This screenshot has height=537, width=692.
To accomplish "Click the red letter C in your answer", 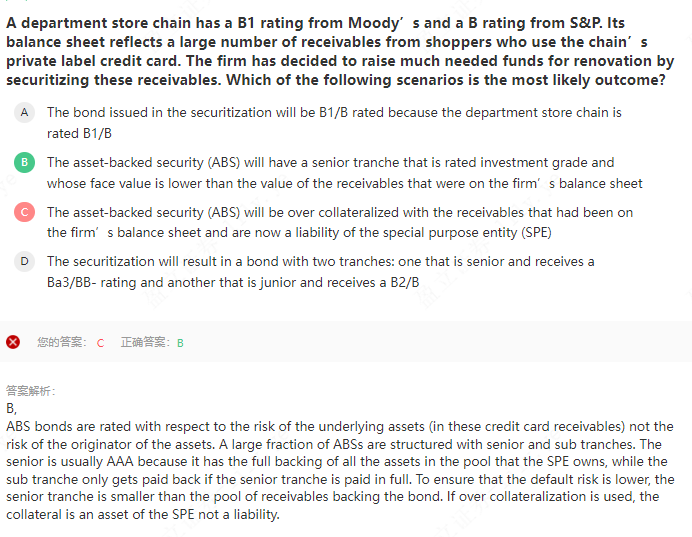I will click(100, 343).
